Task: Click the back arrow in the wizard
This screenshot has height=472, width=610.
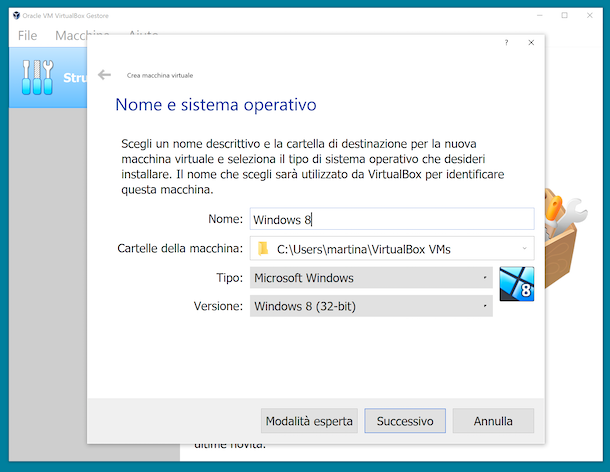Action: pos(104,74)
